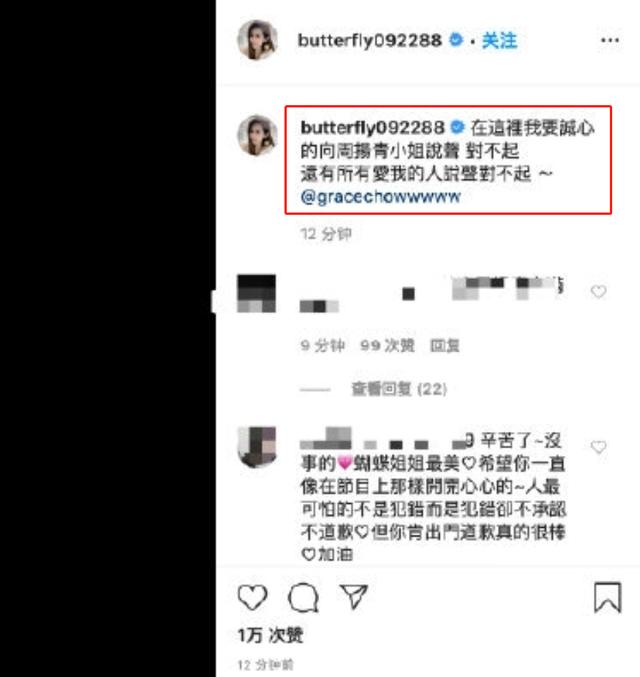Image resolution: width=640 pixels, height=677 pixels.
Task: Follow butterfly092288 via 关注 link
Action: (499, 41)
